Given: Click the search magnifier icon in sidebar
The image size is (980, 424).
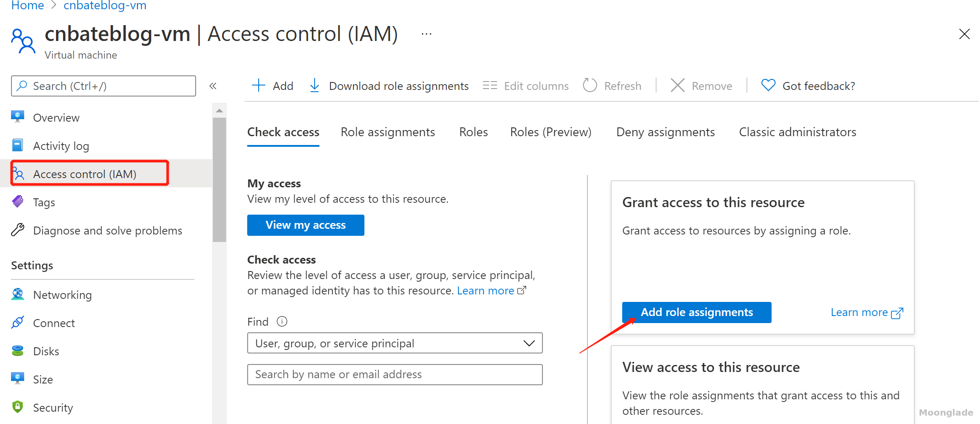Looking at the screenshot, I should 22,86.
